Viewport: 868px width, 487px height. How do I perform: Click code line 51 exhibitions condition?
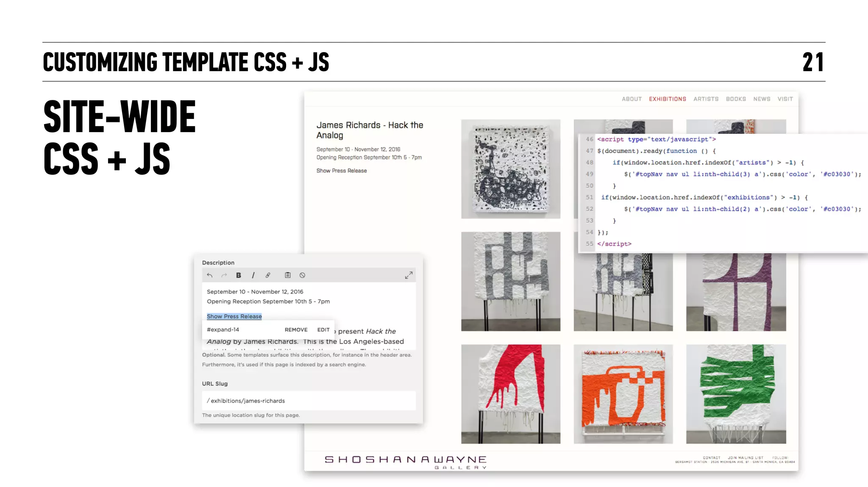704,197
